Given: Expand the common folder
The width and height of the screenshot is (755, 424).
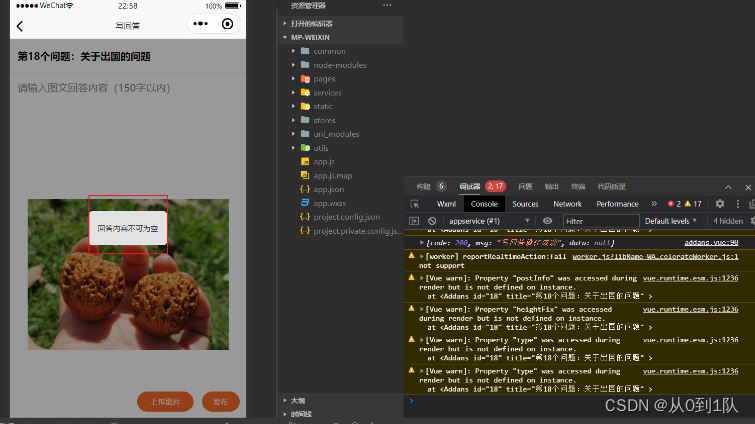Looking at the screenshot, I should (x=293, y=51).
